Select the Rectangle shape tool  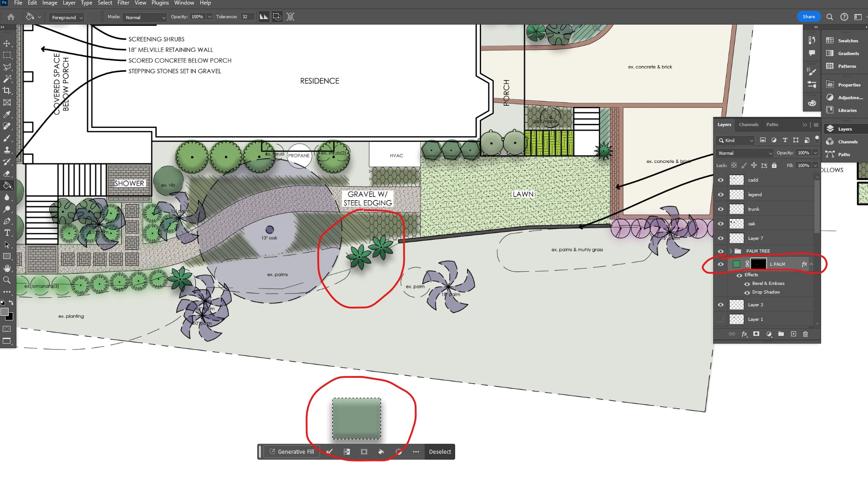[x=7, y=256]
